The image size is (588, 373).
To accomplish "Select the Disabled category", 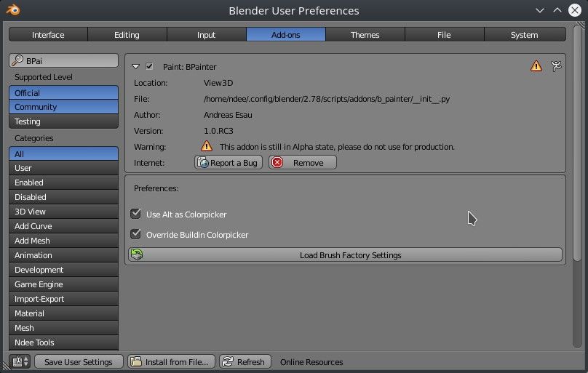I will click(63, 197).
